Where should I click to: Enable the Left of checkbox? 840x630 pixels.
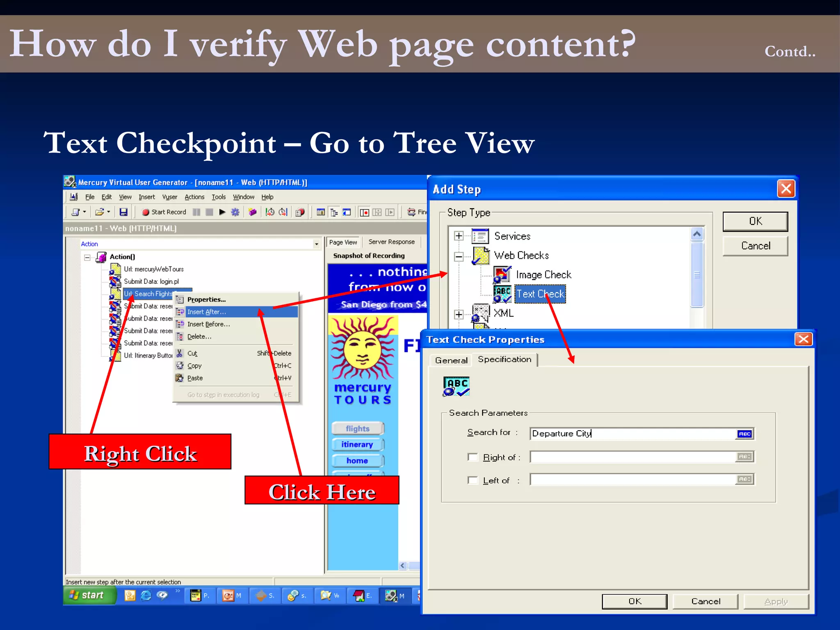(473, 480)
